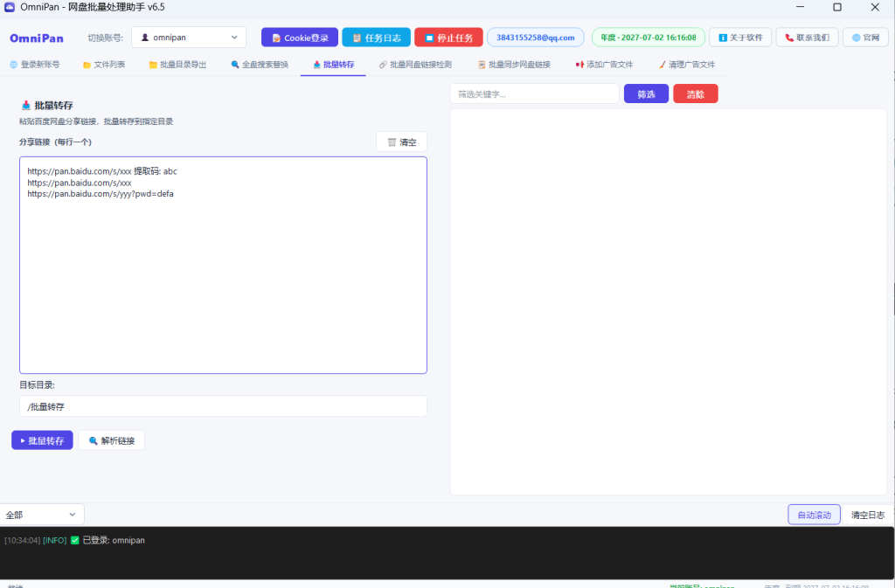Expand the omnipan account dropdown
Screen dimensions: 895x588
tap(189, 37)
